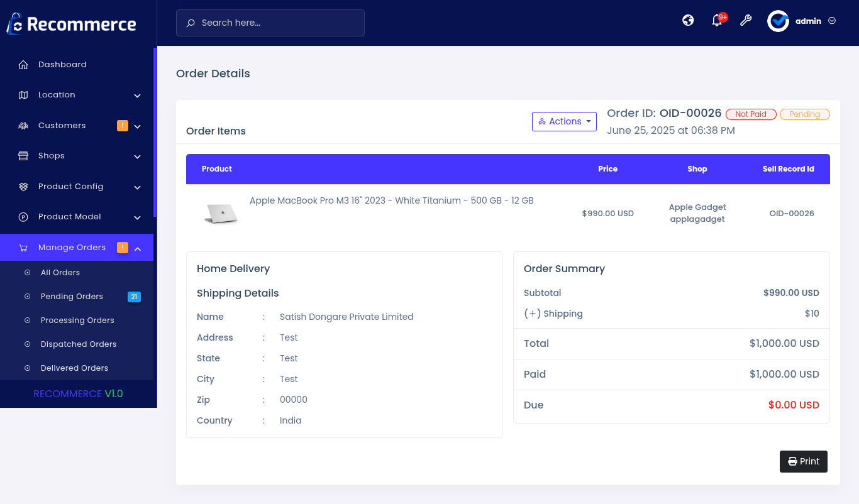Open the Actions dropdown
Image resolution: width=859 pixels, height=504 pixels.
click(564, 121)
